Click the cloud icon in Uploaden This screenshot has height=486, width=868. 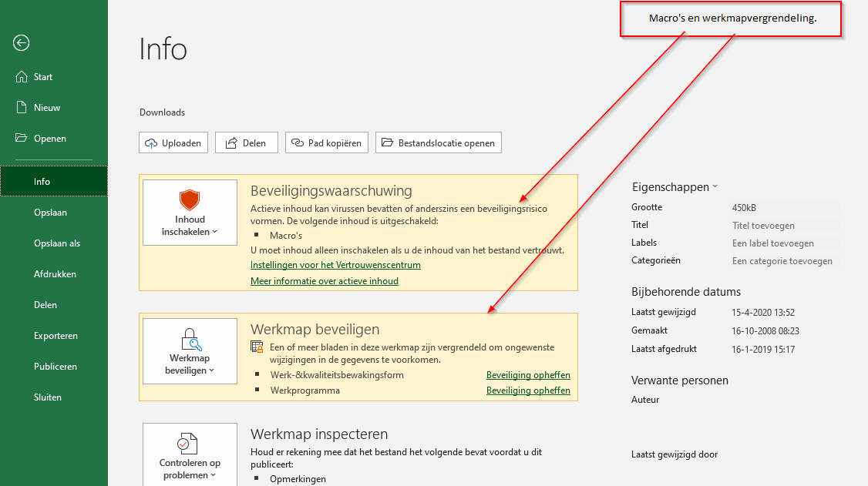(150, 143)
